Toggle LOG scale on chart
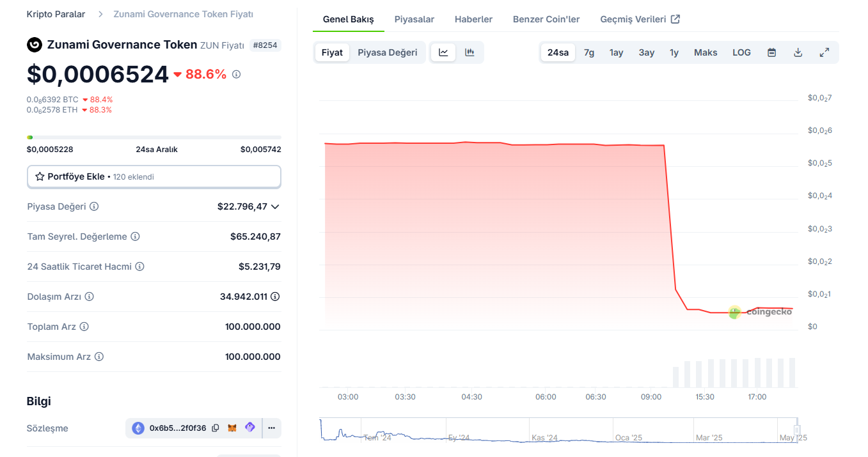Screen dimensions: 868x457 741,52
